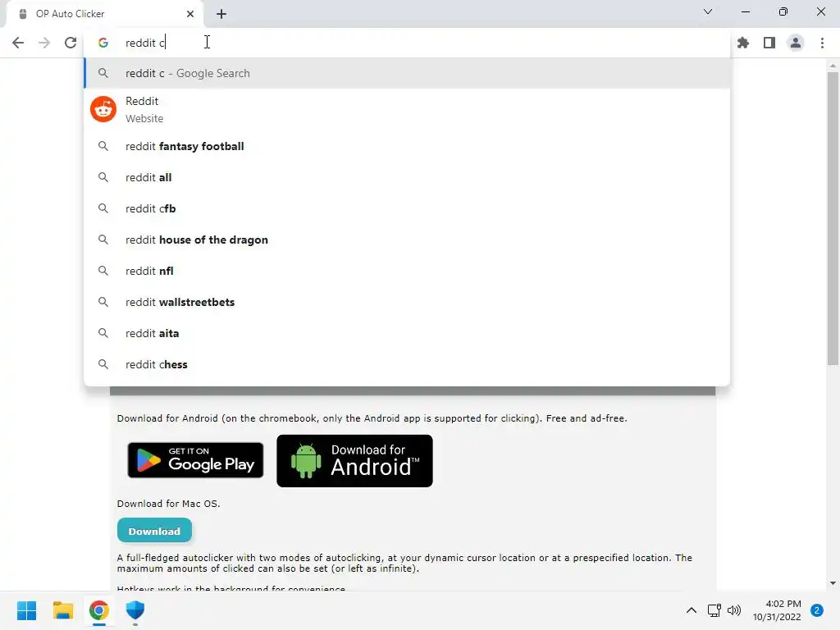The width and height of the screenshot is (840, 630).
Task: Select suggestion 'reddit nfl'
Action: [407, 271]
